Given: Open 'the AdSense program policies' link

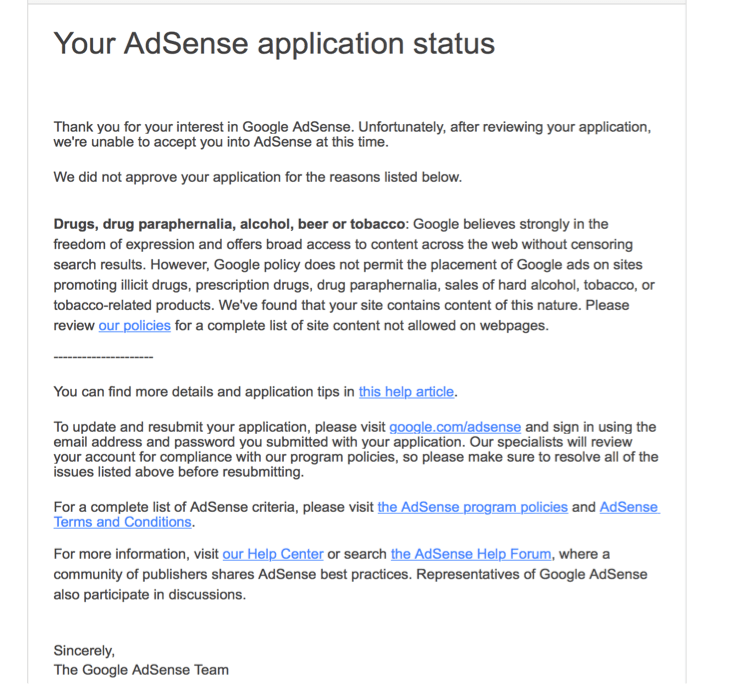Looking at the screenshot, I should click(x=473, y=507).
